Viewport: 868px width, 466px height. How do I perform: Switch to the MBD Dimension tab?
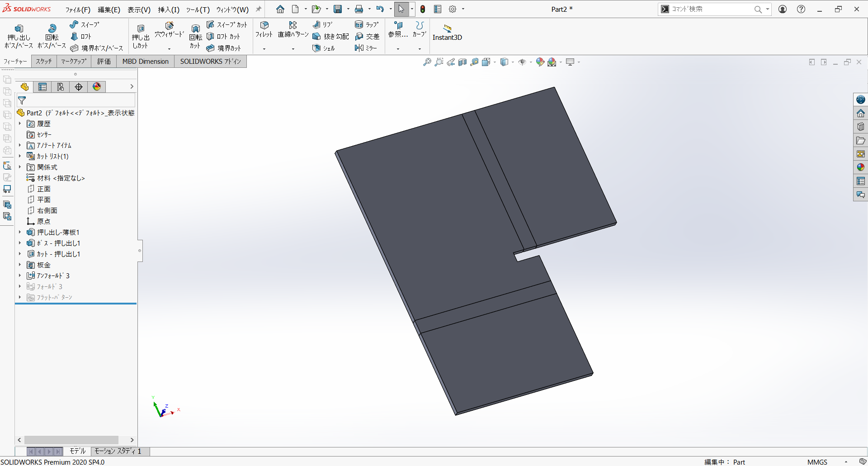[146, 62]
